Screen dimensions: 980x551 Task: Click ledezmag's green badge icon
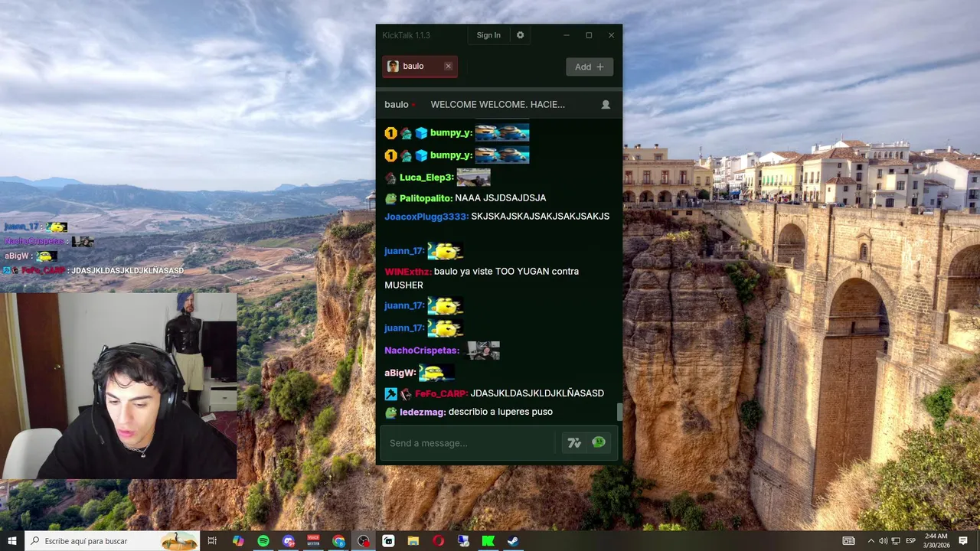pyautogui.click(x=390, y=412)
